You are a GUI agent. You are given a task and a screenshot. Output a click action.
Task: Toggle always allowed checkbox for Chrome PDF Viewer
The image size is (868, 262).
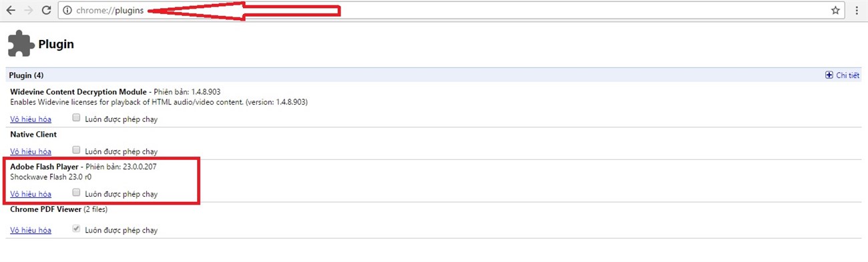point(76,229)
